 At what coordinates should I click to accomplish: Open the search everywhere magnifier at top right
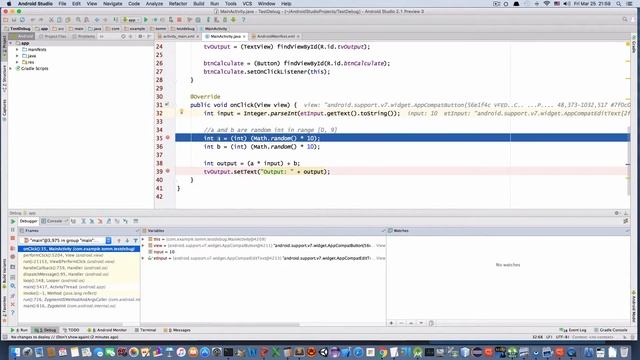[625, 19]
